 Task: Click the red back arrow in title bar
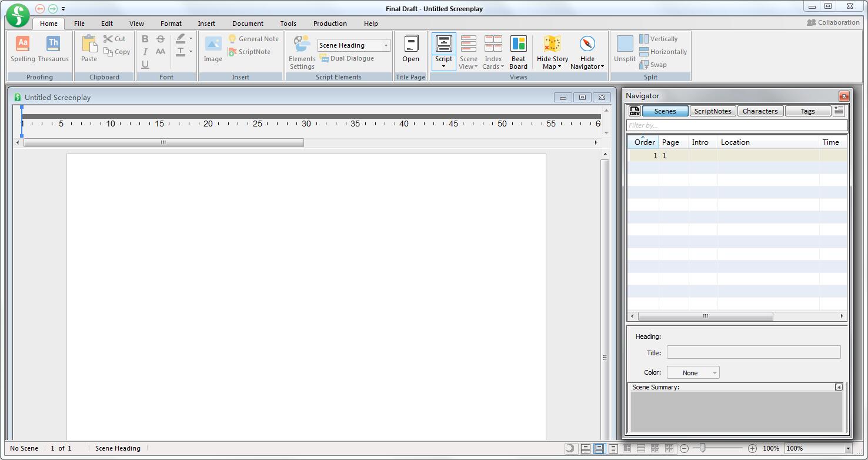coord(40,9)
